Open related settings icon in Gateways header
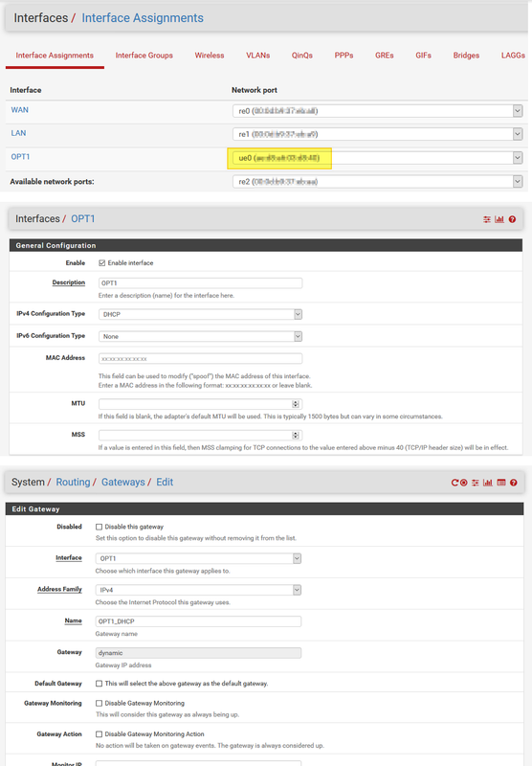The height and width of the screenshot is (766, 532). 475,483
